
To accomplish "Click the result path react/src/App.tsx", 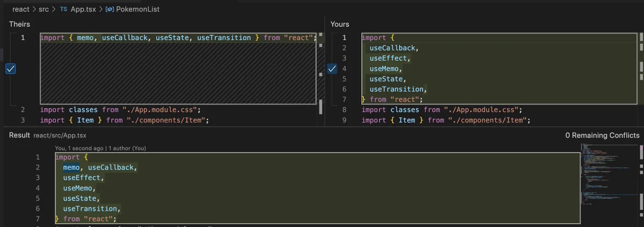I will point(60,136).
